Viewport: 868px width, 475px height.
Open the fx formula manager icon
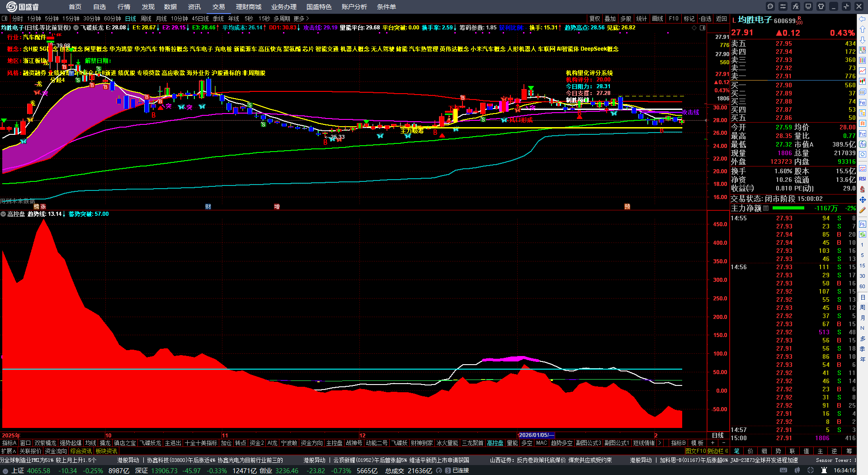[796, 6]
